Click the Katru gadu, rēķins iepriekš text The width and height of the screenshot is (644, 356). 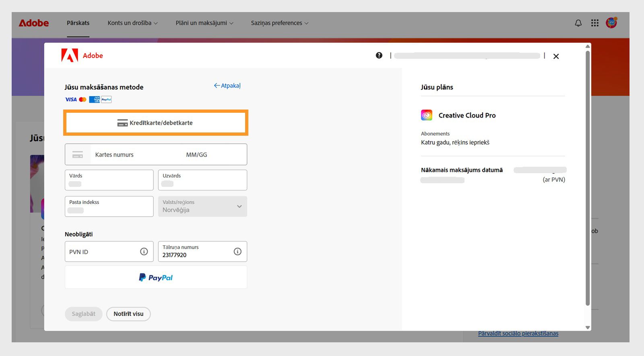click(455, 142)
